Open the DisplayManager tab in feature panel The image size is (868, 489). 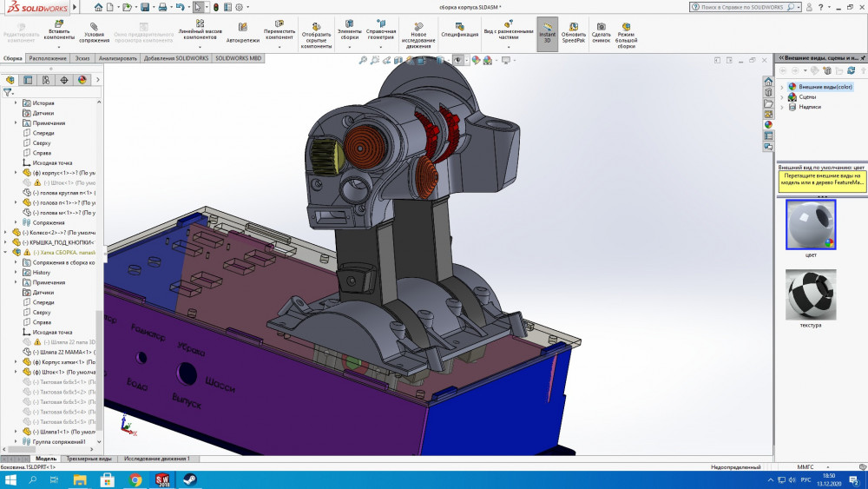click(82, 79)
